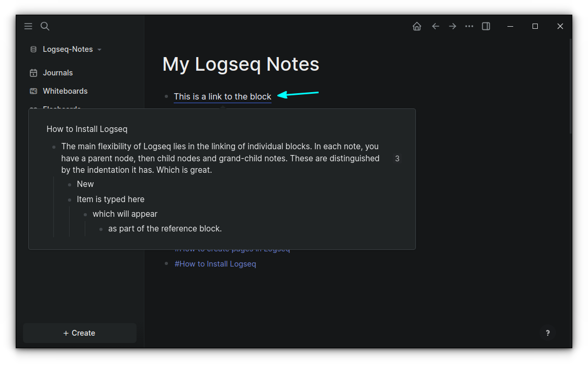Viewport: 588px width, 365px height.
Task: Collapse the block starting with The main flexibility
Action: tap(54, 147)
